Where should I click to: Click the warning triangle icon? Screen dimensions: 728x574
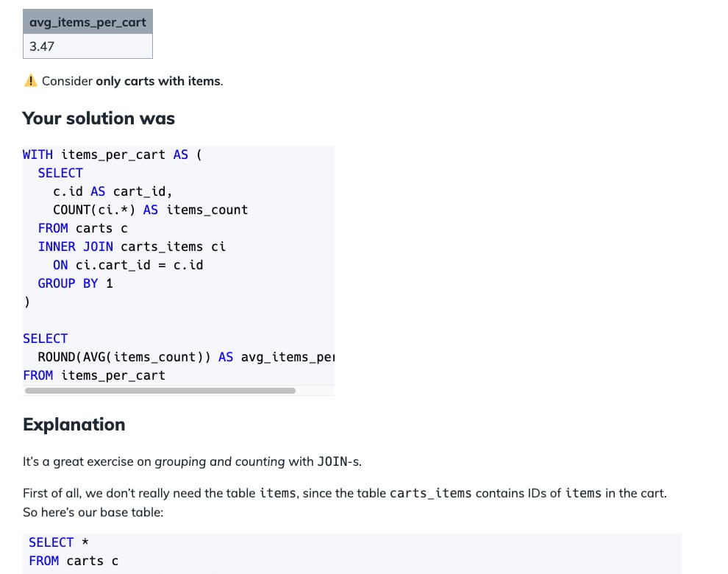coord(31,81)
